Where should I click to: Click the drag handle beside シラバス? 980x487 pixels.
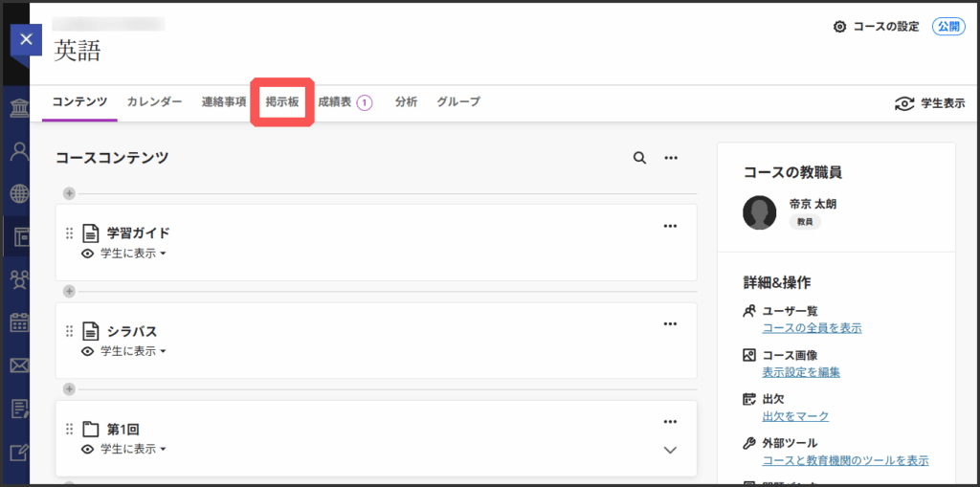pos(69,331)
